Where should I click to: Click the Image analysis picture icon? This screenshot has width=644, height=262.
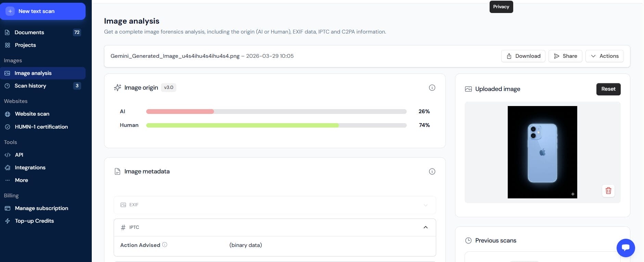(7, 73)
